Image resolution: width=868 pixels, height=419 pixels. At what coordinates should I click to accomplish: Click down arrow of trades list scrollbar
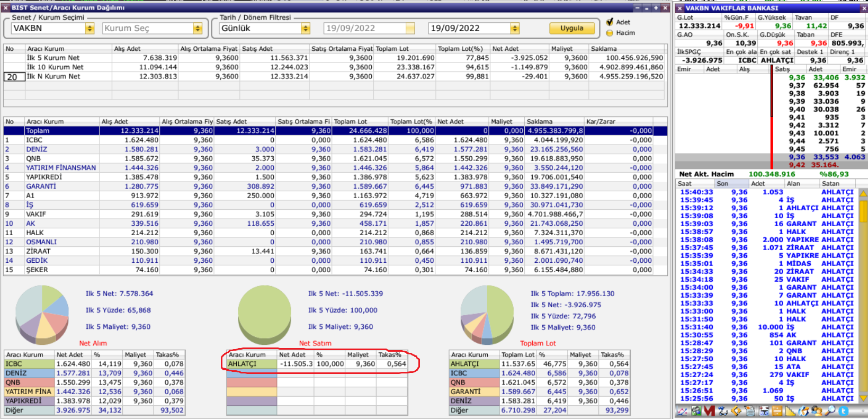click(x=863, y=398)
